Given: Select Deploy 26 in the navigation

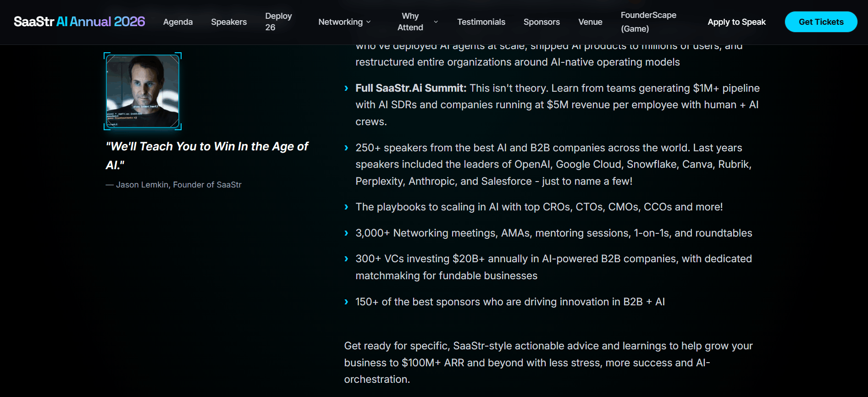Looking at the screenshot, I should (x=278, y=22).
